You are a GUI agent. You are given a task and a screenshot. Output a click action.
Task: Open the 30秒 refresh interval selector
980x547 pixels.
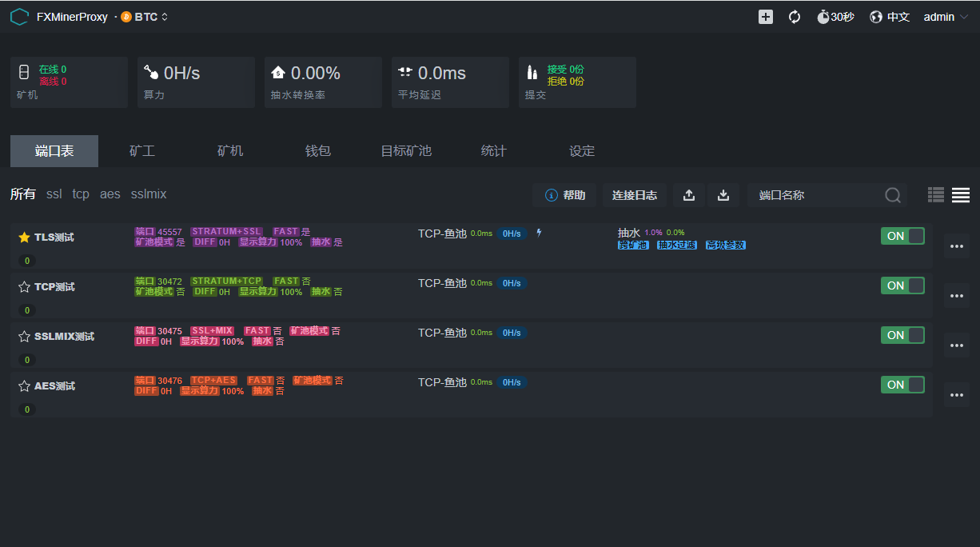tap(835, 17)
